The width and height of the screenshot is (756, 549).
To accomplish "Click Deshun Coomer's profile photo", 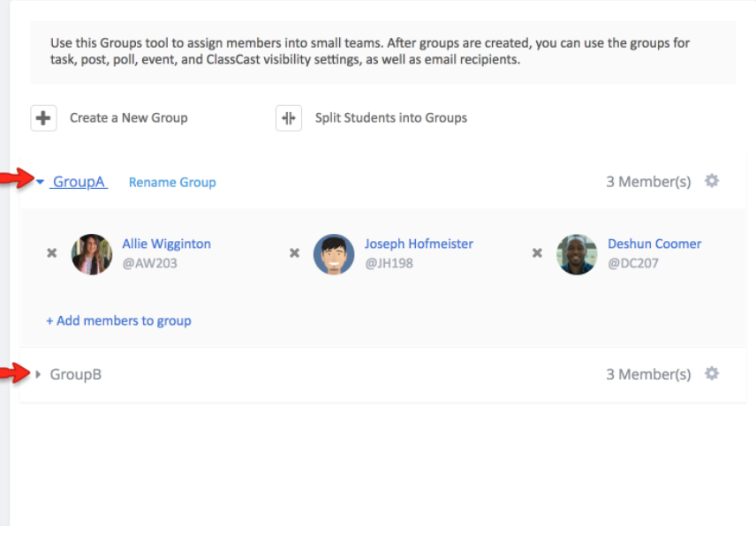I will tap(577, 254).
